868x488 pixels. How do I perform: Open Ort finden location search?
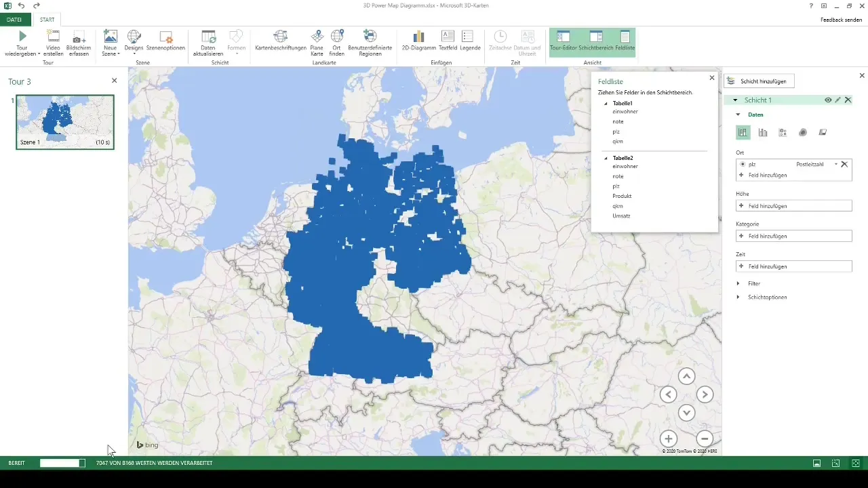(336, 43)
